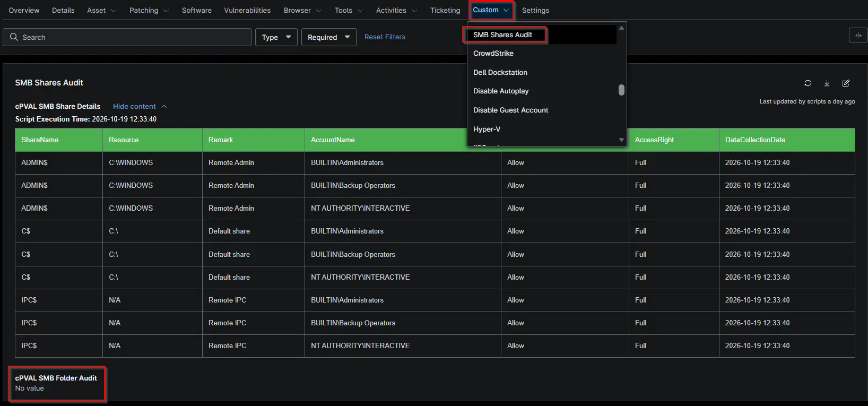Open the Vulnerabilities tab
The image size is (868, 406).
pyautogui.click(x=247, y=10)
